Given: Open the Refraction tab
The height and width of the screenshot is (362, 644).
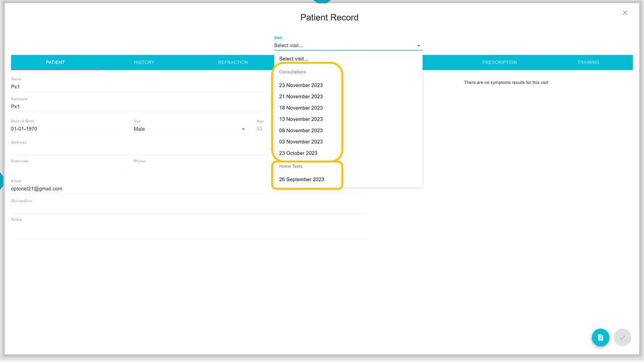Looking at the screenshot, I should click(233, 62).
